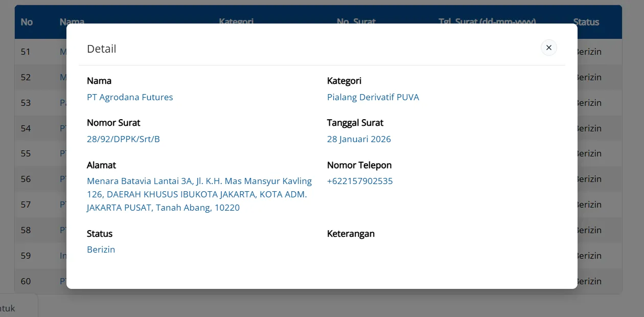Close the Detail dialog
Screen dimensions: 644x317
(548, 48)
